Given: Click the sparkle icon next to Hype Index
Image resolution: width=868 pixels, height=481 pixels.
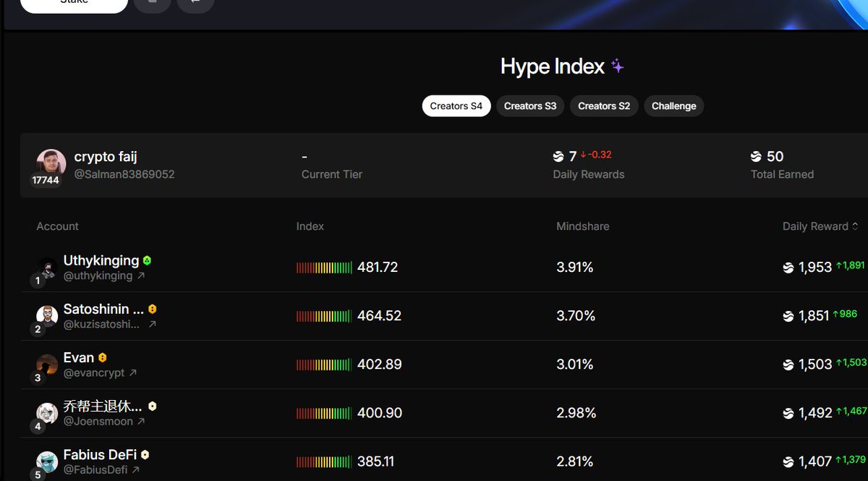Looking at the screenshot, I should point(617,67).
